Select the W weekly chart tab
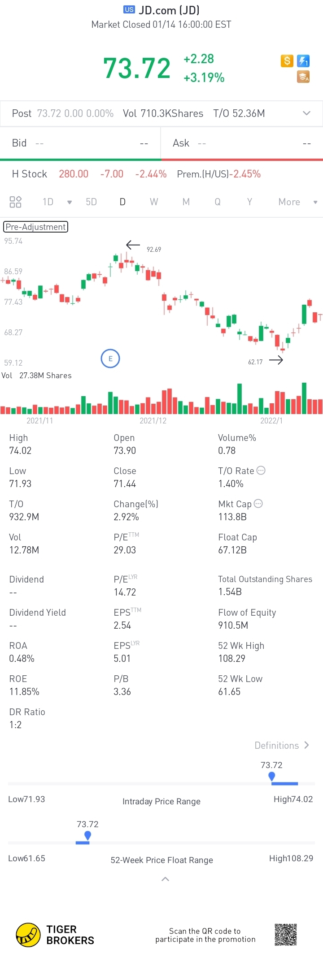 [154, 202]
